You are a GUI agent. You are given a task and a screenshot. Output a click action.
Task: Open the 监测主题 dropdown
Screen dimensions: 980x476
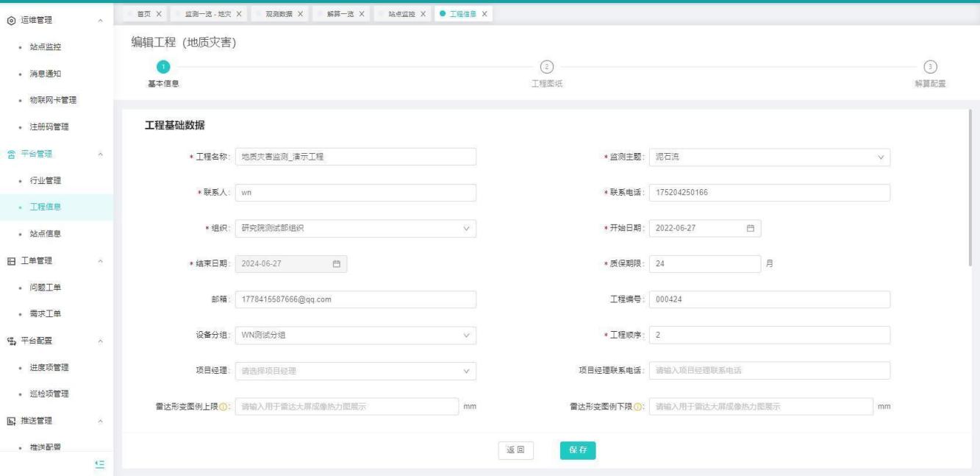769,157
